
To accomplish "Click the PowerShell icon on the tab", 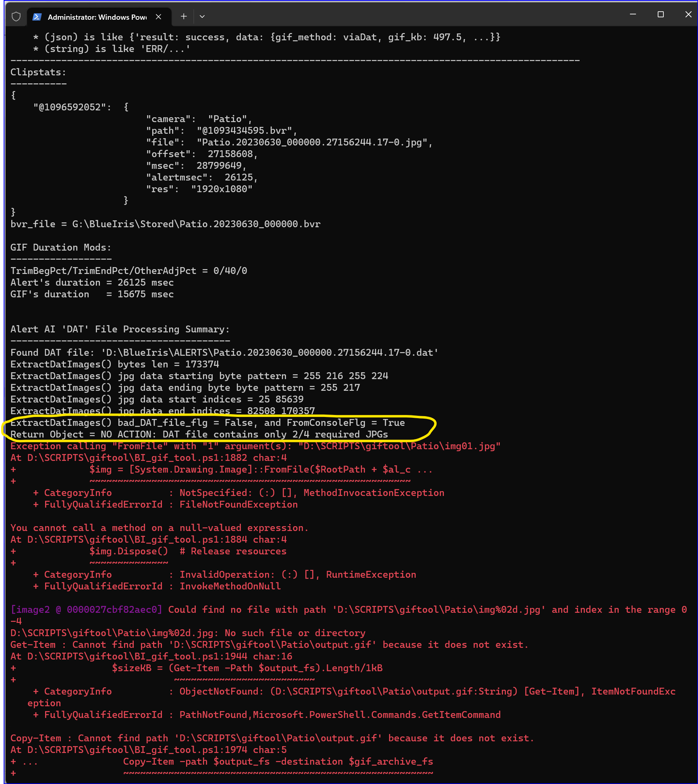I will 37,17.
